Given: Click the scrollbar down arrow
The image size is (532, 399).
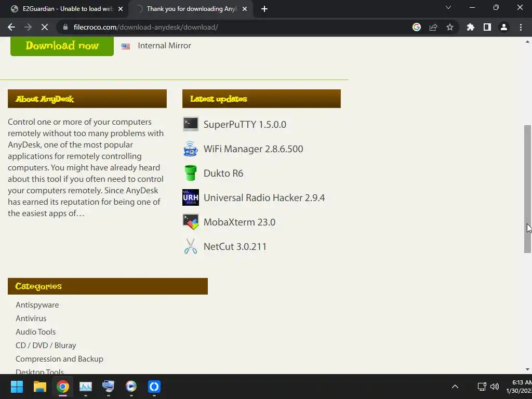Looking at the screenshot, I should click(x=527, y=369).
